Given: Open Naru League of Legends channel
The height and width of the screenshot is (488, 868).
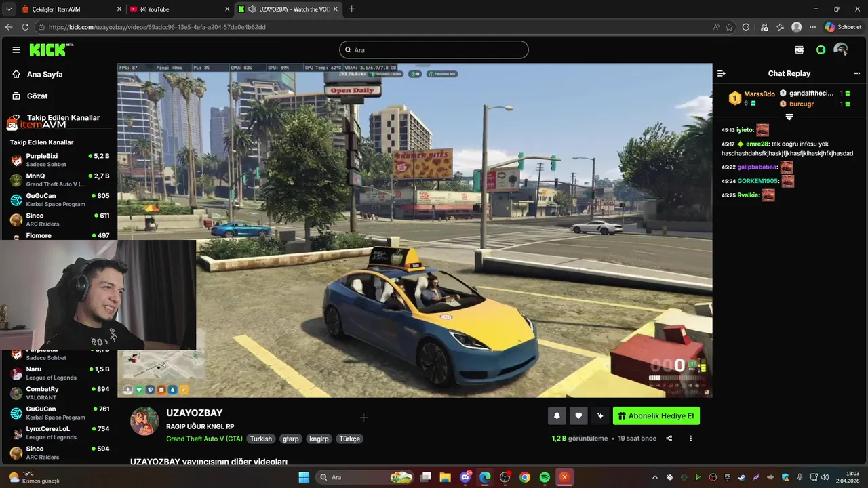Looking at the screenshot, I should pos(60,373).
